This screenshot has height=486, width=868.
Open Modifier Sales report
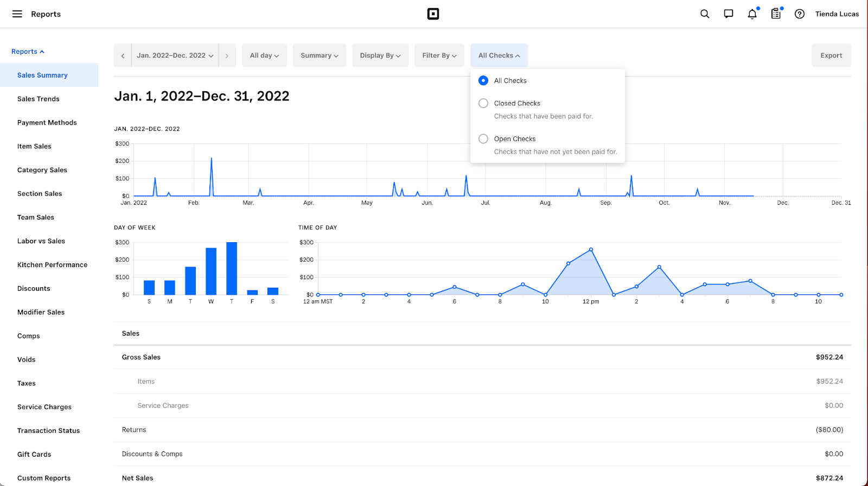click(x=41, y=312)
